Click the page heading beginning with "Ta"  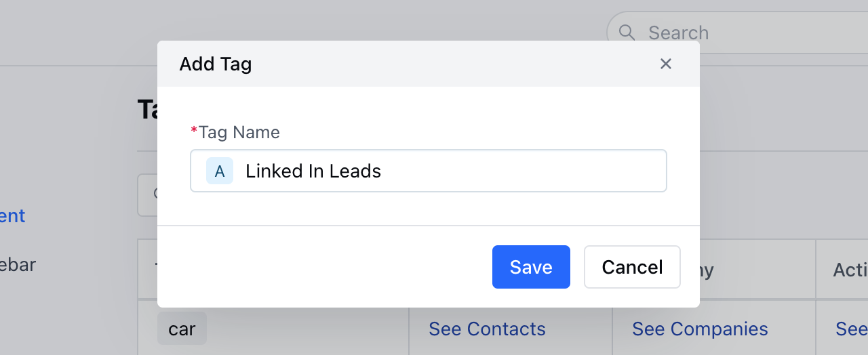tap(148, 109)
